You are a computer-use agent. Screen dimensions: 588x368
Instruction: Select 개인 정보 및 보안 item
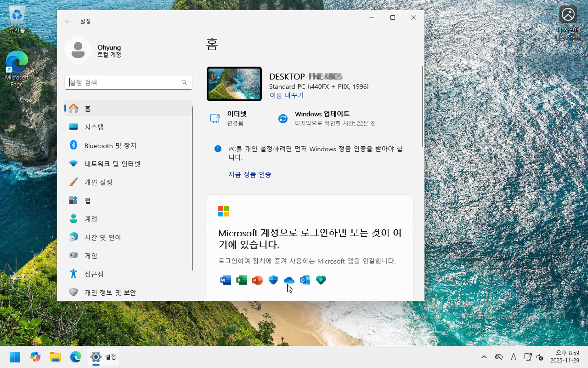pyautogui.click(x=110, y=292)
